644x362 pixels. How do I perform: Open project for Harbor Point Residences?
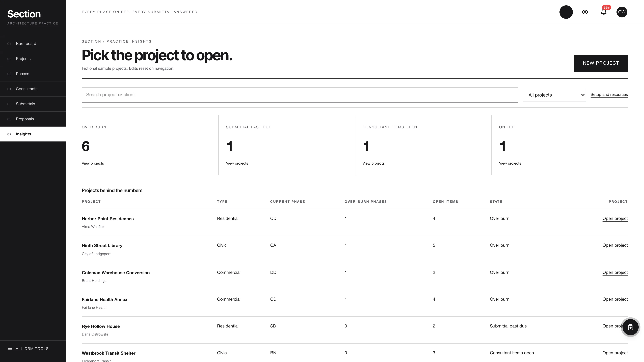[615, 219]
